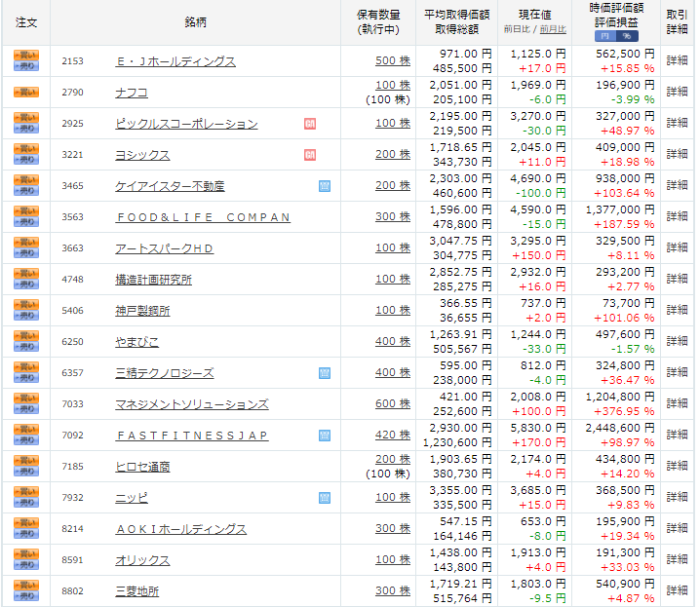Click the 買い buy button for 7185 ヒロセ通商
Screen dimensions: 700x607
click(26, 461)
